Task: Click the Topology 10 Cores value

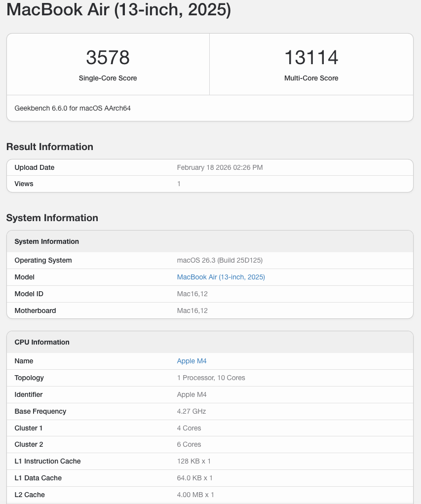Action: click(211, 378)
